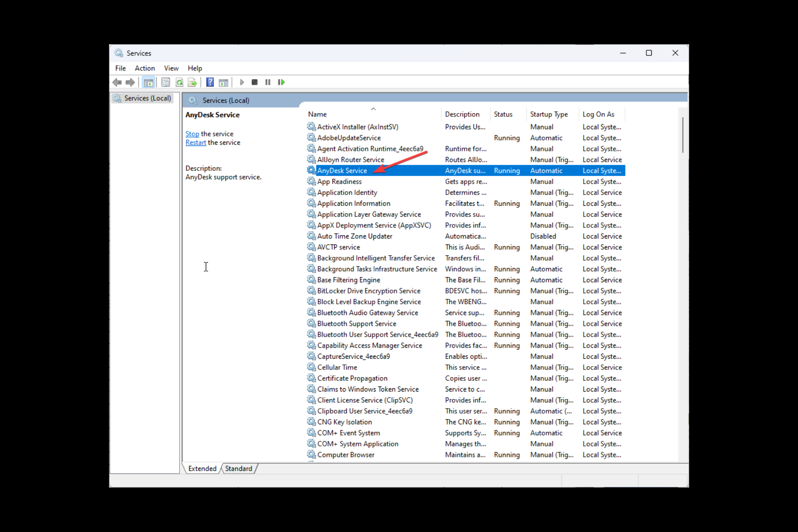Open the View menu

tap(171, 68)
